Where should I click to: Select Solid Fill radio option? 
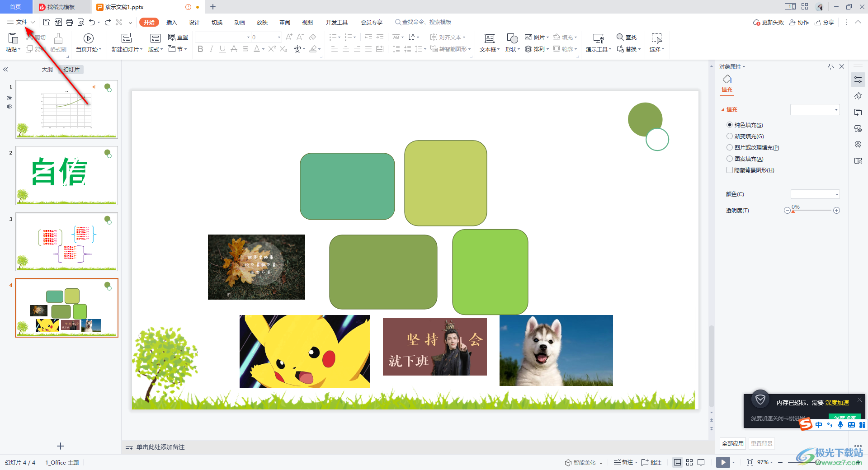(x=745, y=125)
